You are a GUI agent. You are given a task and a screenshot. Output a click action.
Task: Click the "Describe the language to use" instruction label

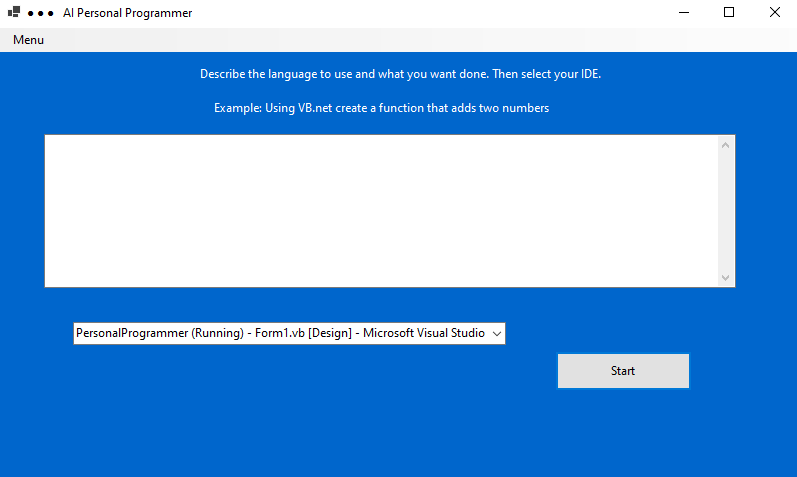(x=400, y=74)
